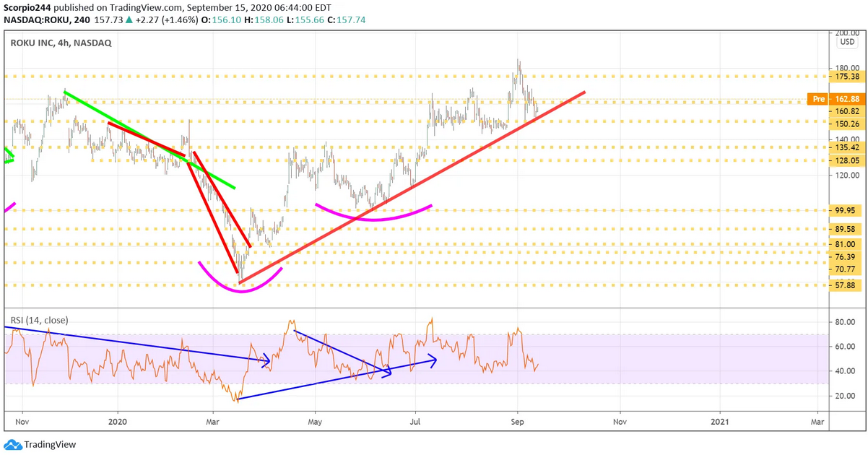Click the orange Pre 162.88 price tag
The width and height of the screenshot is (868, 455).
(x=836, y=98)
